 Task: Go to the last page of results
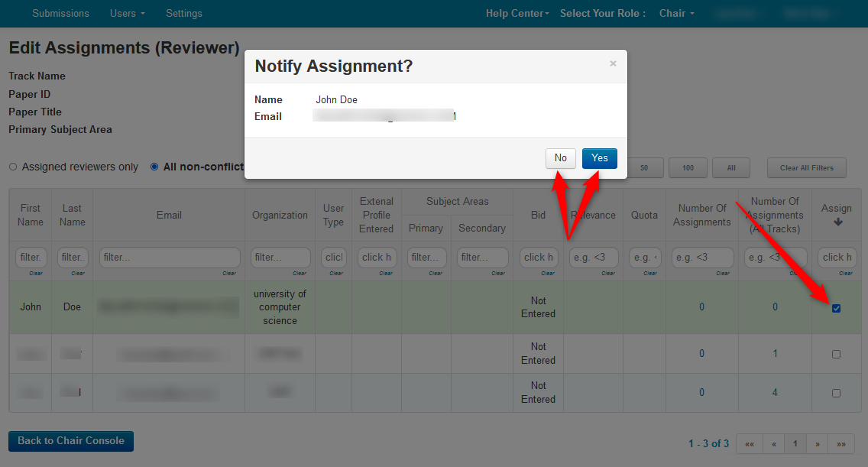(841, 444)
